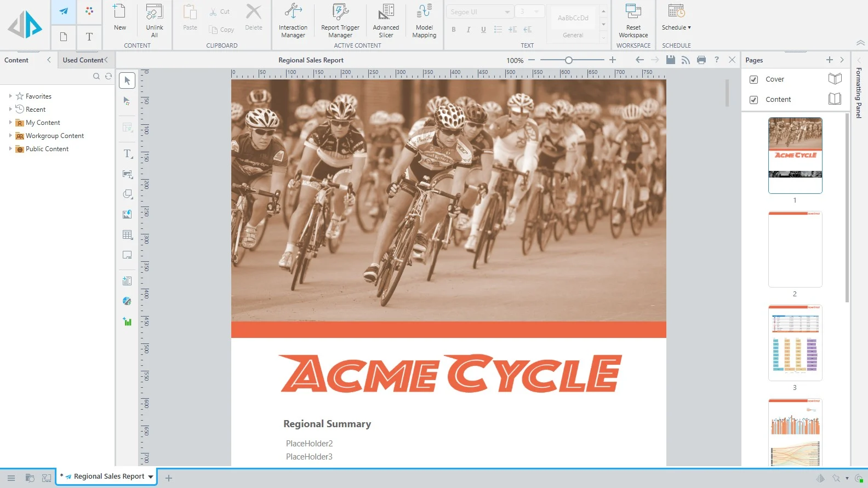Viewport: 868px width, 488px height.
Task: Expand the Public Content folder
Action: pyautogui.click(x=10, y=148)
